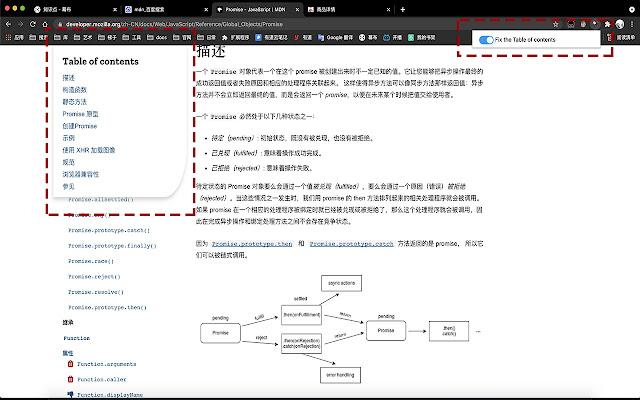Jump to 示例 in Table of contents

coord(69,138)
